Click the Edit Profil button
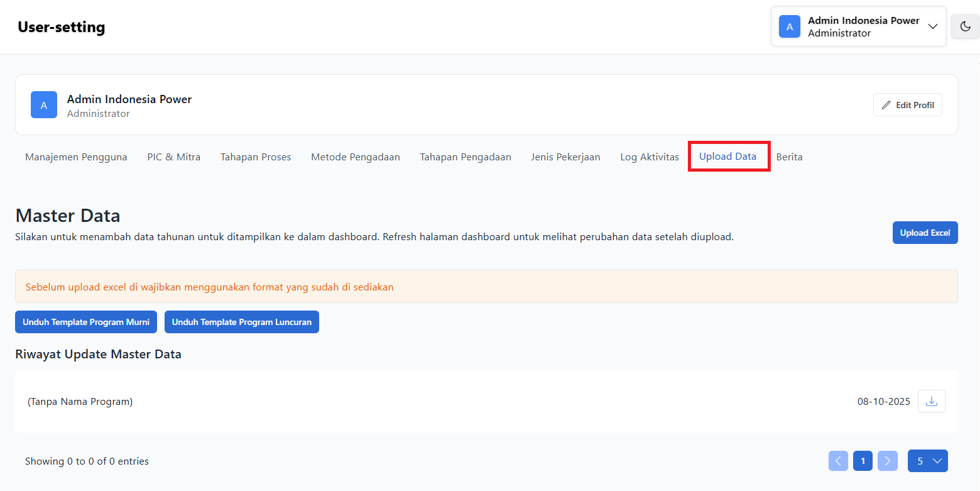The image size is (980, 491). [x=907, y=105]
